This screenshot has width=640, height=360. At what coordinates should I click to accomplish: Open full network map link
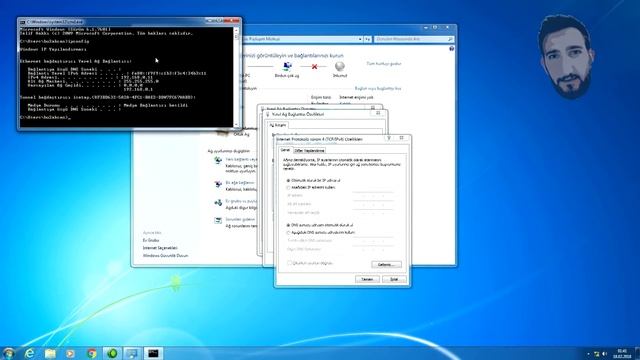pyautogui.click(x=384, y=64)
